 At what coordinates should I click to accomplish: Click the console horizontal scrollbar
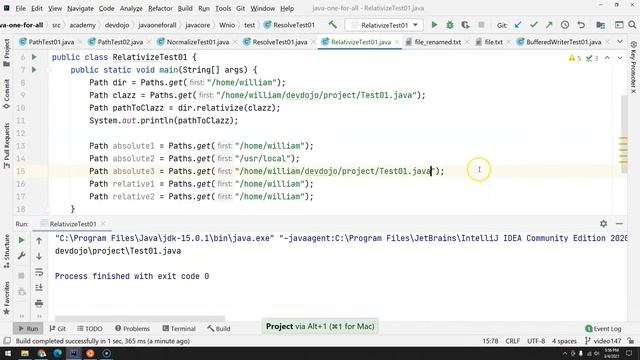140,318
